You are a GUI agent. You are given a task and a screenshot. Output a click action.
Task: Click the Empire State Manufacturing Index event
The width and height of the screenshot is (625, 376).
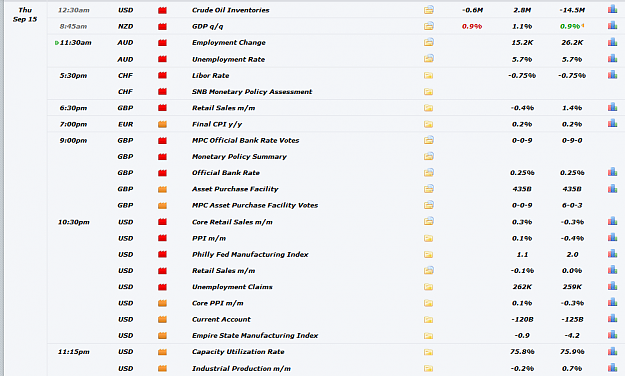pos(255,336)
